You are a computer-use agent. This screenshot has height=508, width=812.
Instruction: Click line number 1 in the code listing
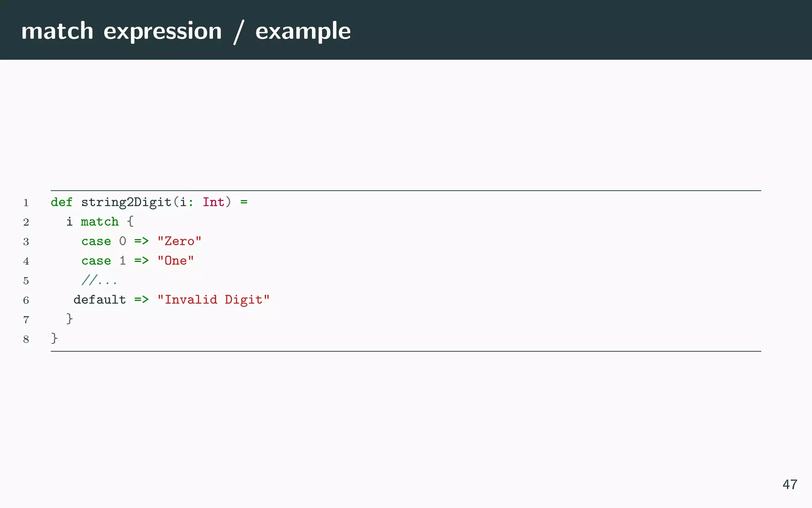point(26,203)
